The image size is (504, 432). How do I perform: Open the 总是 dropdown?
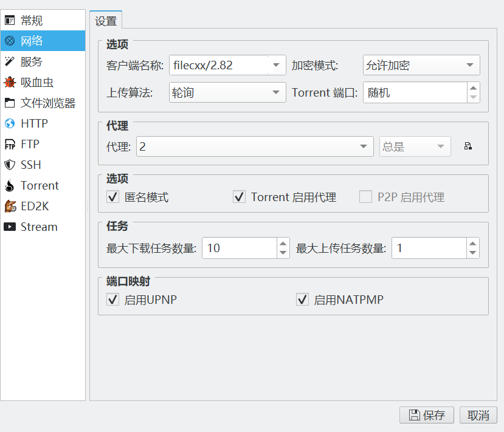click(415, 146)
